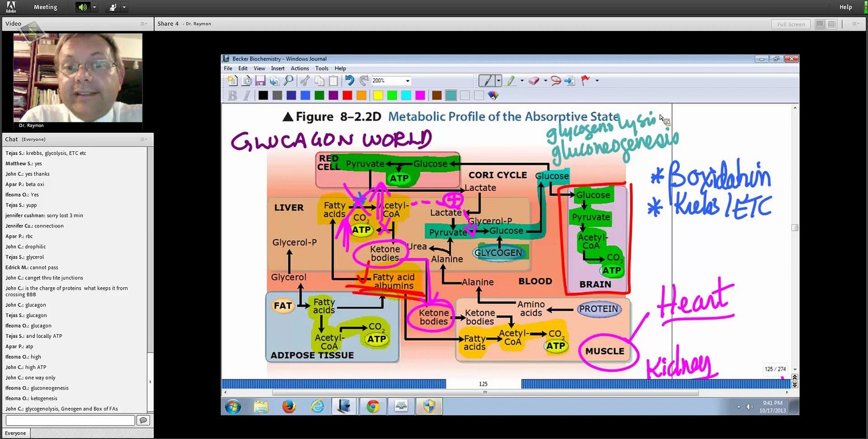Click the Insert/Remove Space tool icon

pos(570,80)
